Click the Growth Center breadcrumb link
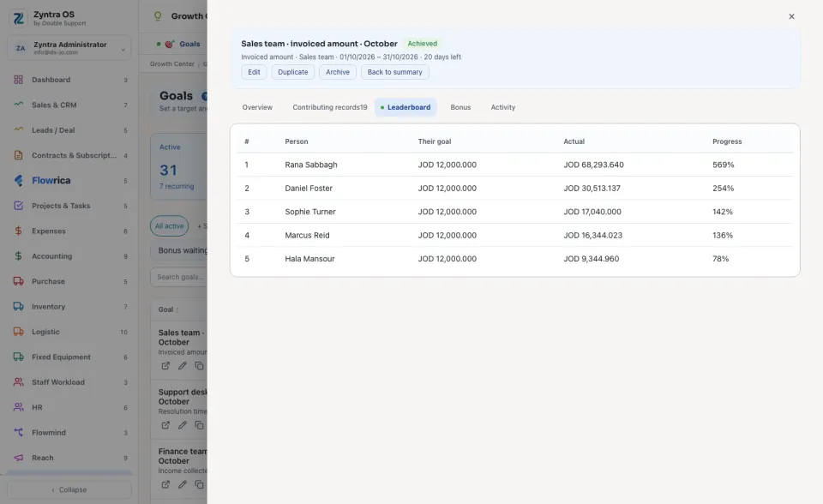This screenshot has height=504, width=823. pos(172,64)
